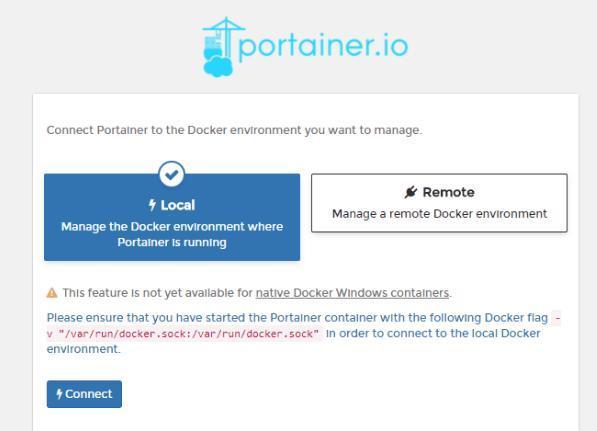This screenshot has width=597, height=431.
Task: Click the checkmark circle above Local
Action: pyautogui.click(x=172, y=174)
